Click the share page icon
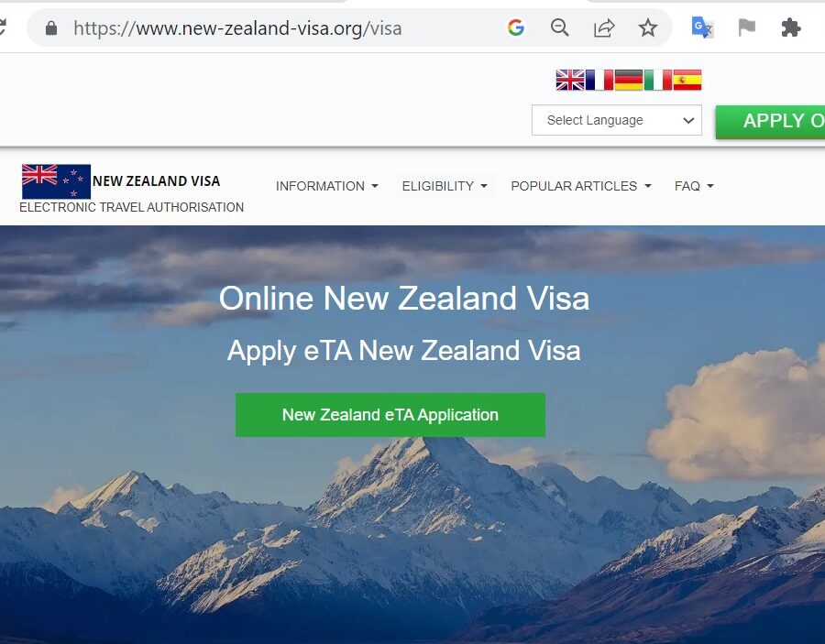 604,27
